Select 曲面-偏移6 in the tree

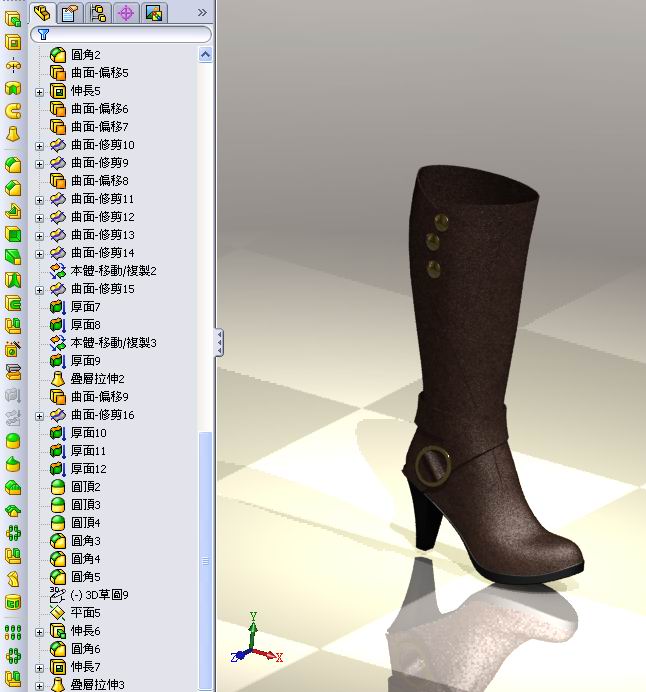point(100,109)
